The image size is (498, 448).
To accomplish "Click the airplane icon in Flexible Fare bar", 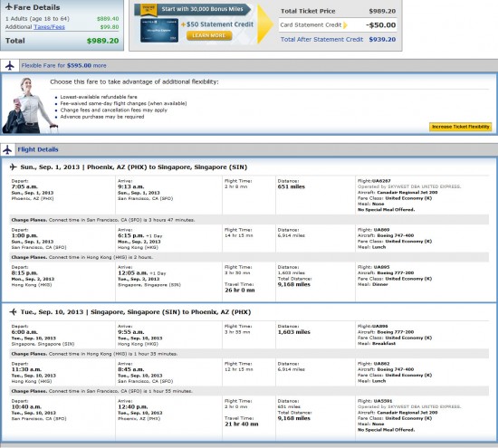I will coord(10,66).
